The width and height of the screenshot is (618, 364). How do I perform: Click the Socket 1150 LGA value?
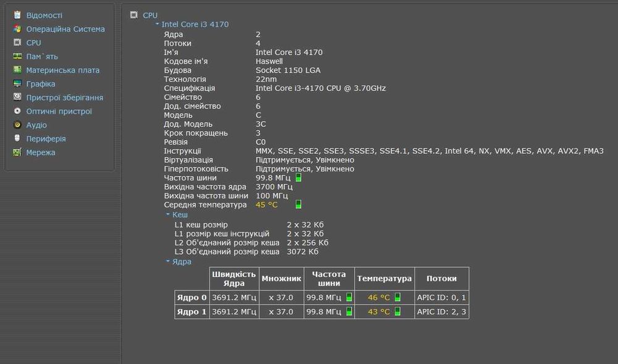(288, 70)
